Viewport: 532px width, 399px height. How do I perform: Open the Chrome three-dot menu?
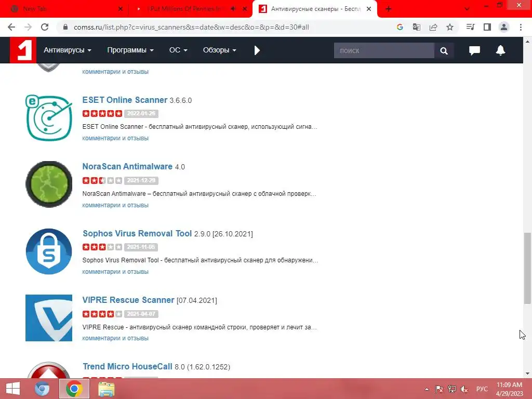click(x=521, y=27)
